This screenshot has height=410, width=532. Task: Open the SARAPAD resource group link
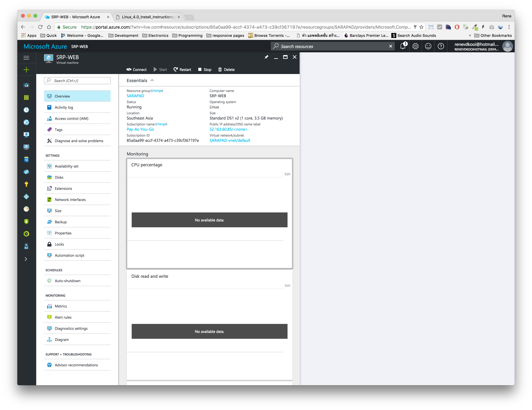(x=135, y=96)
